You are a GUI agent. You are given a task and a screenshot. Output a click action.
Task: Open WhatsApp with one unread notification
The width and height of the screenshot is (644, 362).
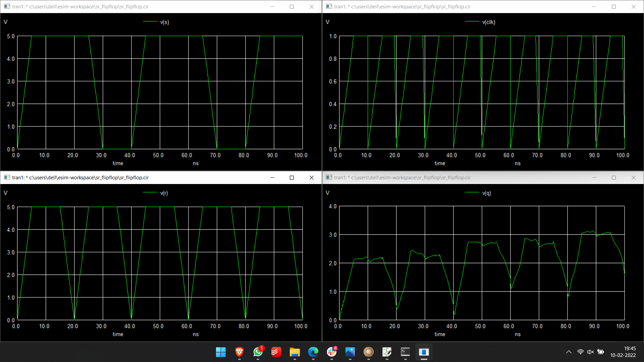[x=258, y=353]
